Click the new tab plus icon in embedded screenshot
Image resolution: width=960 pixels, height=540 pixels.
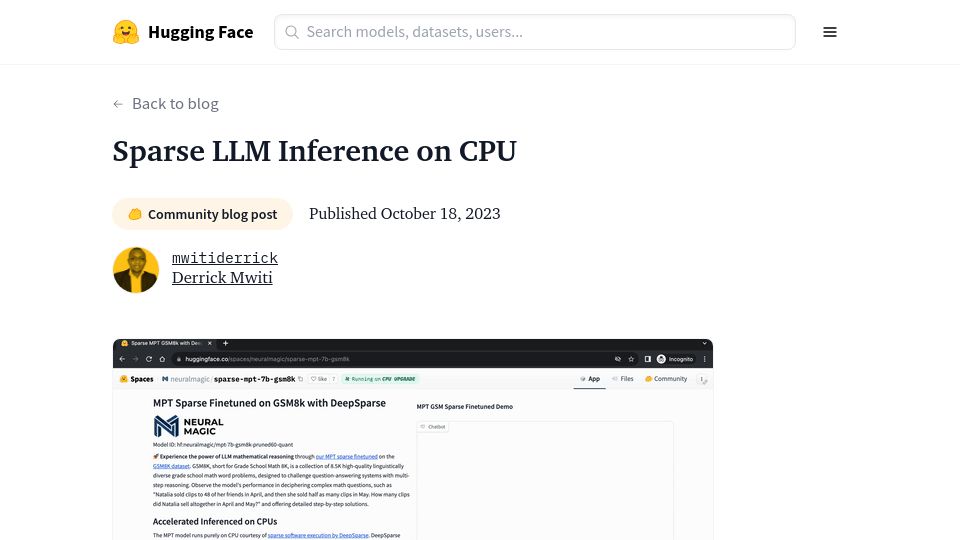[225, 343]
